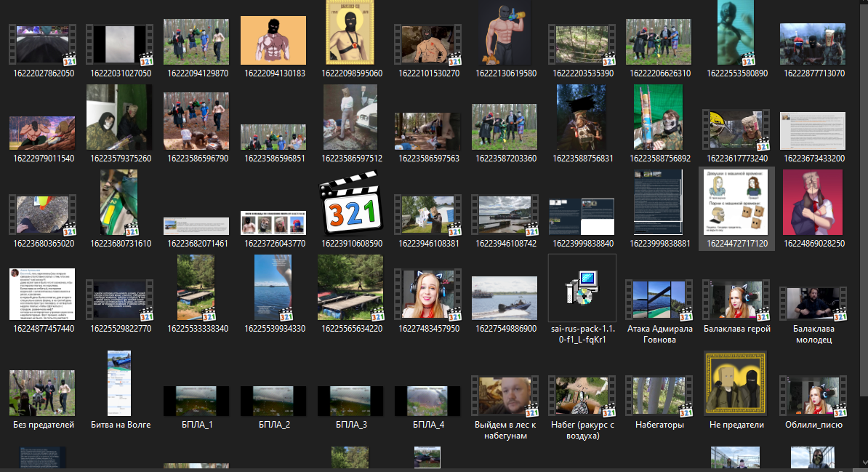Select the video file 16223617773240

pyautogui.click(x=736, y=129)
